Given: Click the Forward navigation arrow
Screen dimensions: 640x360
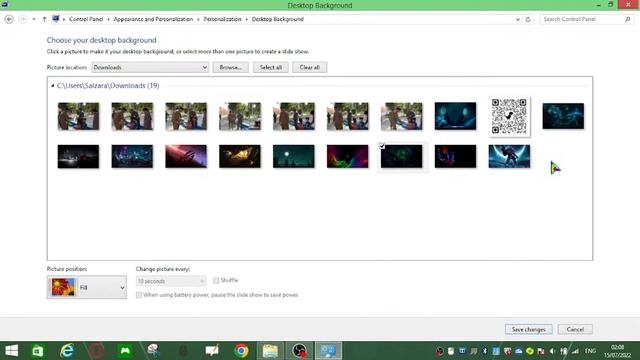Looking at the screenshot, I should point(23,19).
